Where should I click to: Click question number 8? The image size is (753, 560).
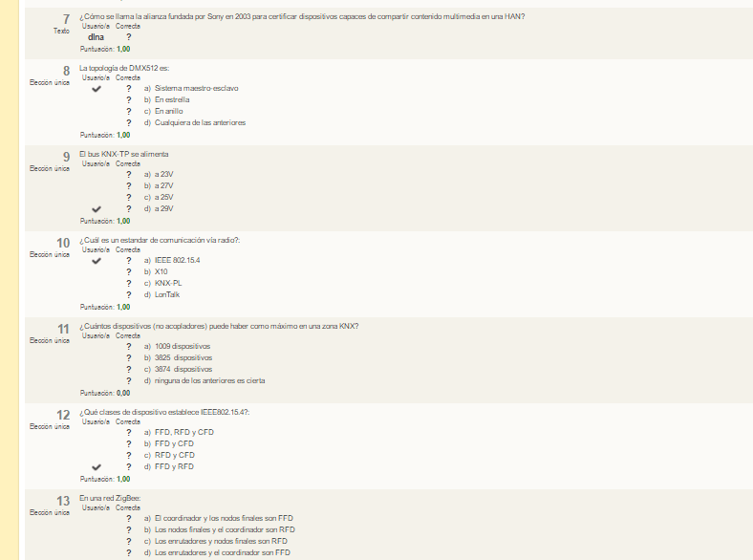coord(66,71)
